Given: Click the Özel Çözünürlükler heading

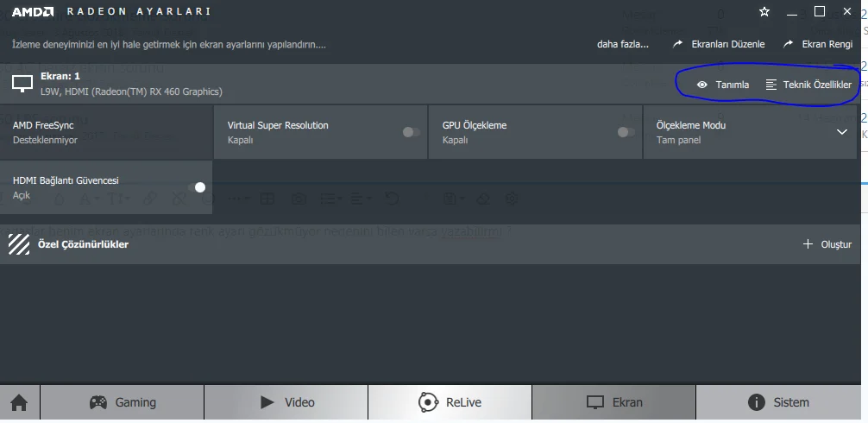Looking at the screenshot, I should pos(83,244).
